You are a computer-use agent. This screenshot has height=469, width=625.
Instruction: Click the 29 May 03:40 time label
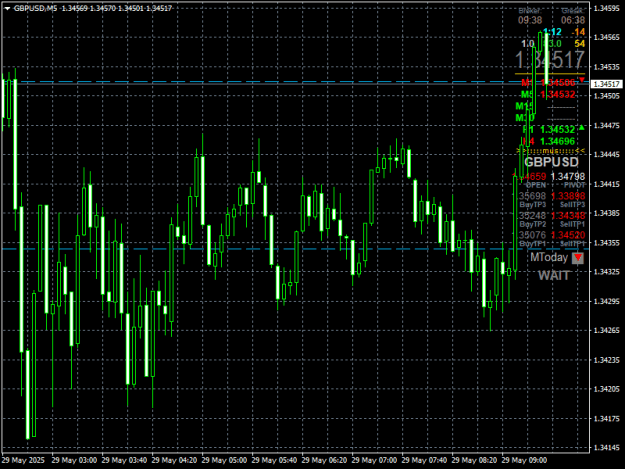[x=124, y=460]
